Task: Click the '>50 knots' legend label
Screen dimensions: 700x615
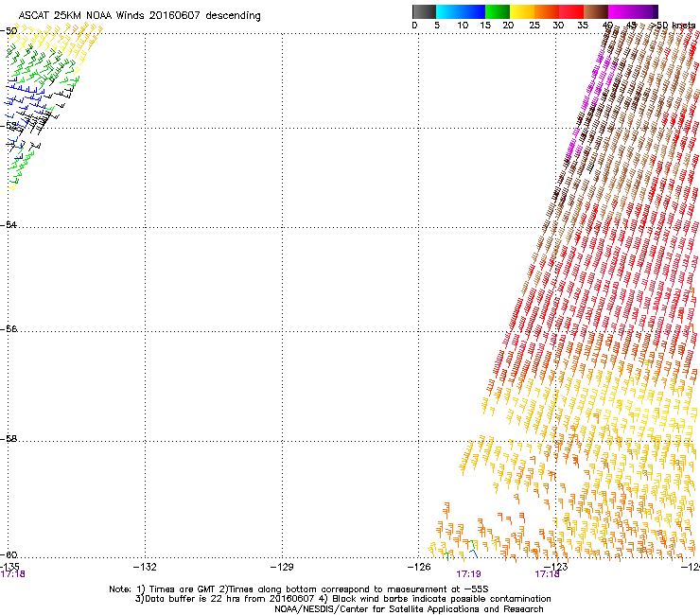Action: [673, 26]
